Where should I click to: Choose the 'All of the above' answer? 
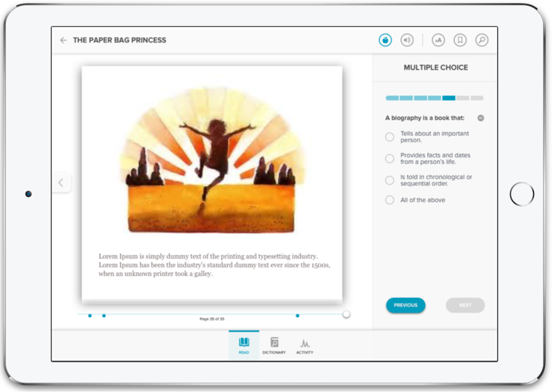pos(390,200)
